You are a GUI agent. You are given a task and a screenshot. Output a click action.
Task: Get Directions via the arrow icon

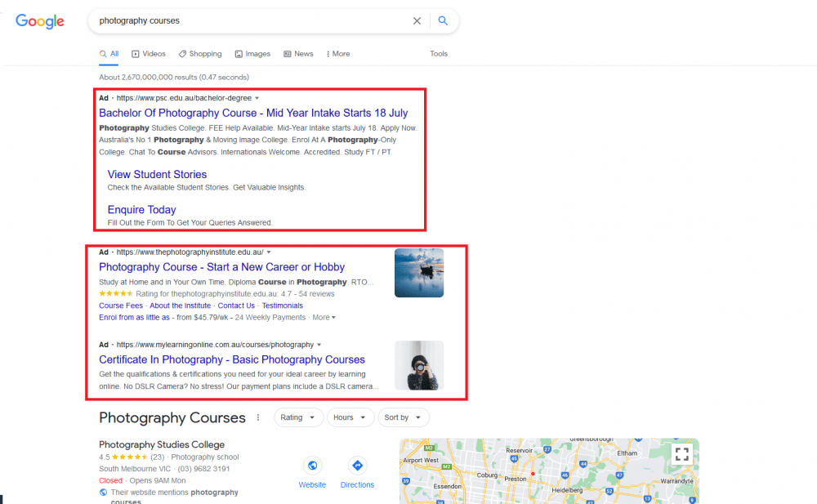(357, 466)
